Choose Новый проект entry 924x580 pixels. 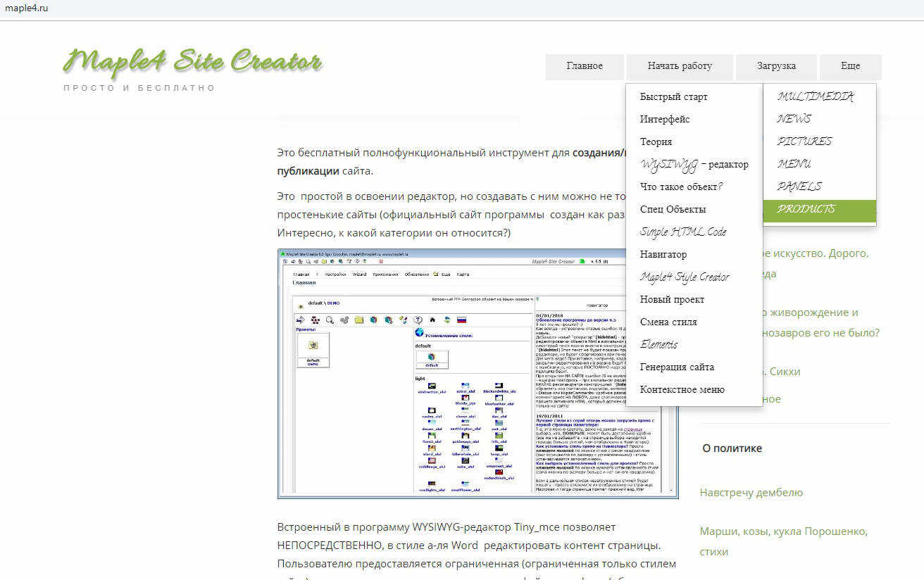[x=694, y=300]
